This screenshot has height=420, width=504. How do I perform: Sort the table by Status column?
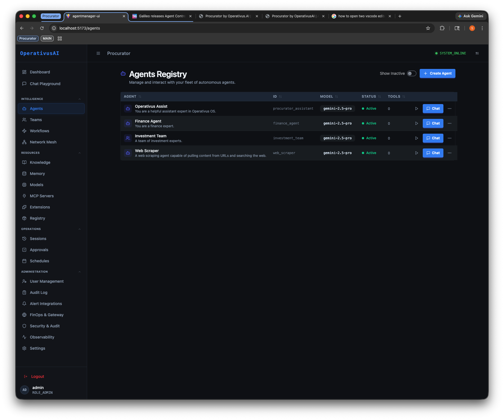pos(371,97)
